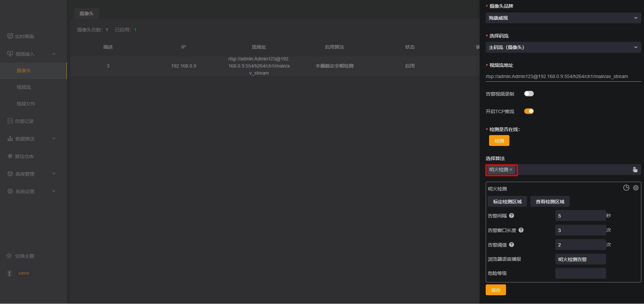Image resolution: width=644 pixels, height=304 pixels.
Task: Enable the 告警视频录制 switch
Action: pos(529,94)
